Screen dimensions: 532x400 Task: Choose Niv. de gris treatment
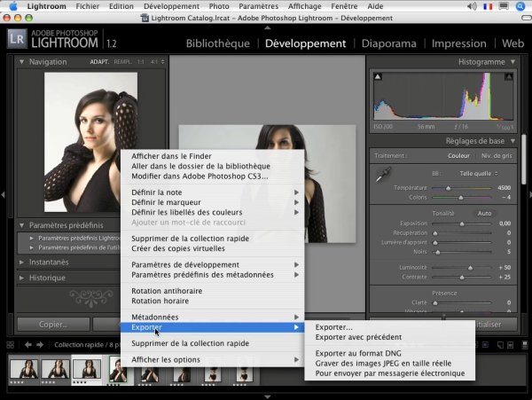(497, 156)
